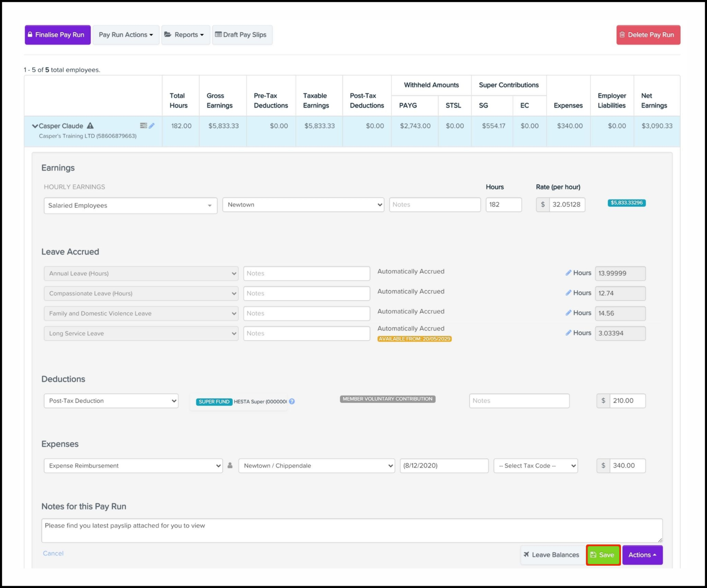
Task: Open the Reports menu
Action: point(185,35)
